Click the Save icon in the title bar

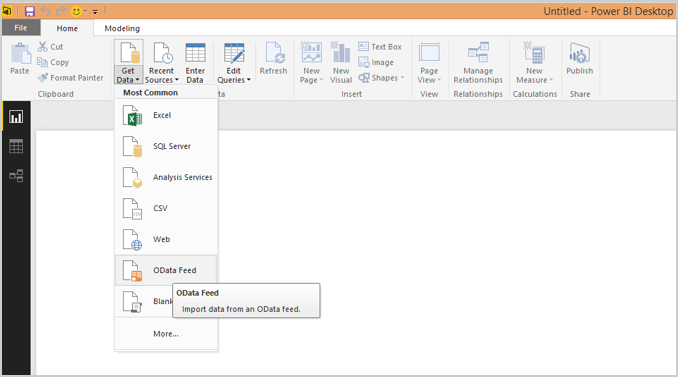click(x=29, y=11)
